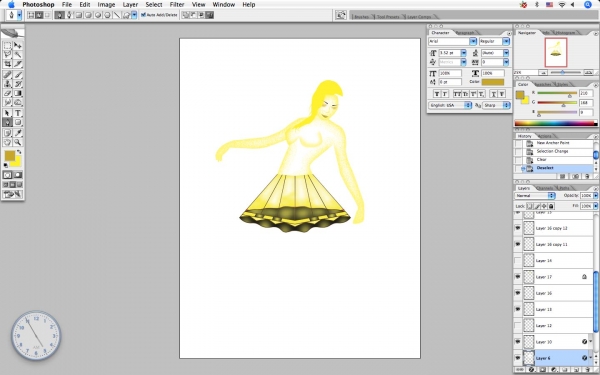
Task: Select the Crop tool
Action: [x=7, y=64]
